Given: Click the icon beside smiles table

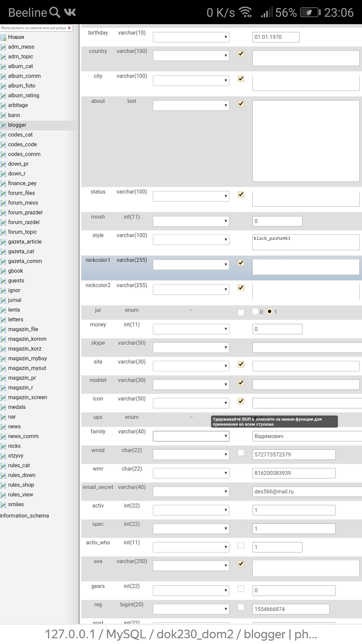Looking at the screenshot, I should point(3,504).
